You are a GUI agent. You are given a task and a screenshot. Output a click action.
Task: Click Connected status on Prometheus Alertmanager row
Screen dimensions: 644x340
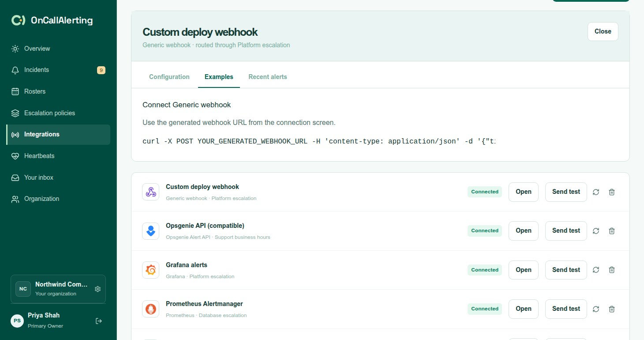pos(485,309)
